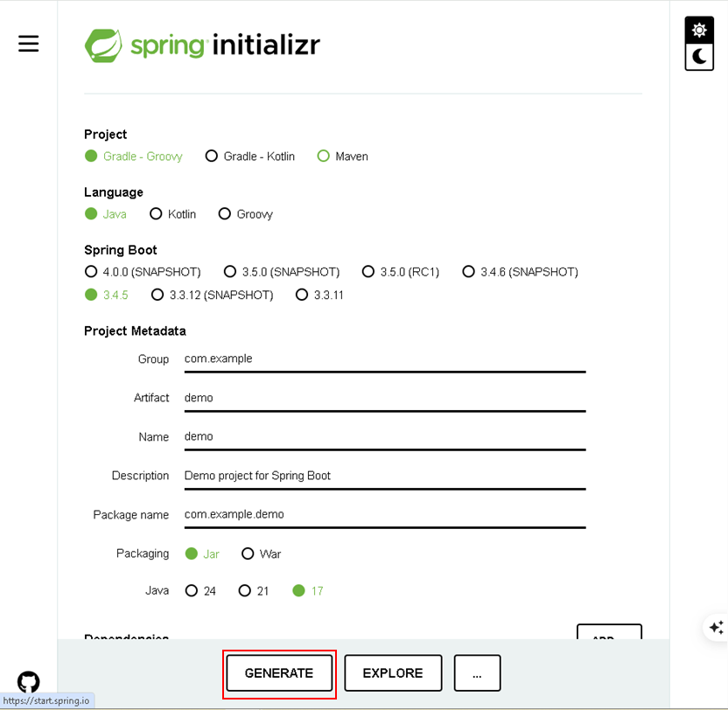Switch to light theme sun icon
728x710 pixels.
(x=699, y=30)
